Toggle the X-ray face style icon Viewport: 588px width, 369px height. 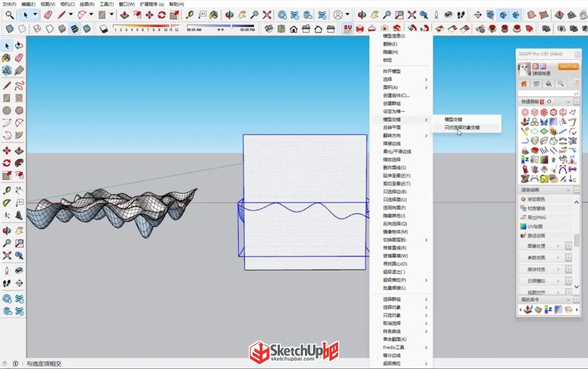(9, 29)
